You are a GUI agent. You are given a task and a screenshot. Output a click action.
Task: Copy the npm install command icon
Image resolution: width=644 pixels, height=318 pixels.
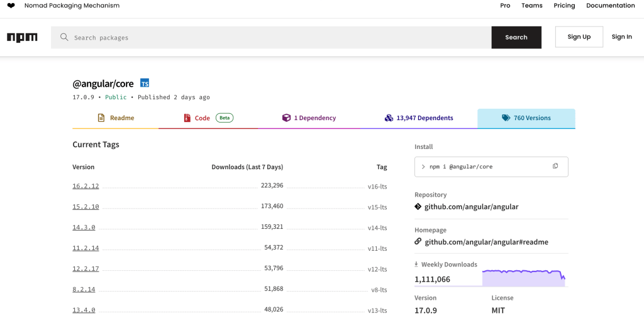click(555, 166)
